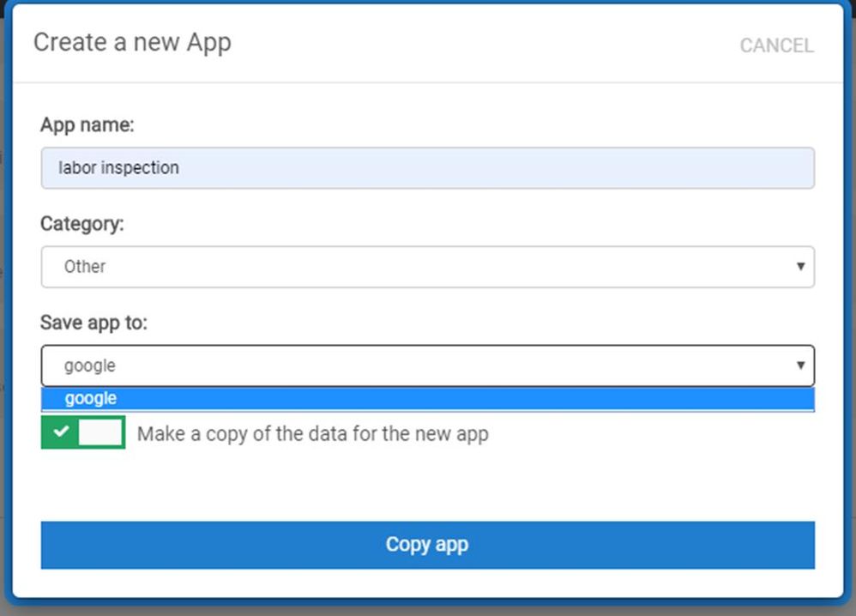Click the 'Category:' field label
This screenshot has width=856, height=616.
click(82, 224)
